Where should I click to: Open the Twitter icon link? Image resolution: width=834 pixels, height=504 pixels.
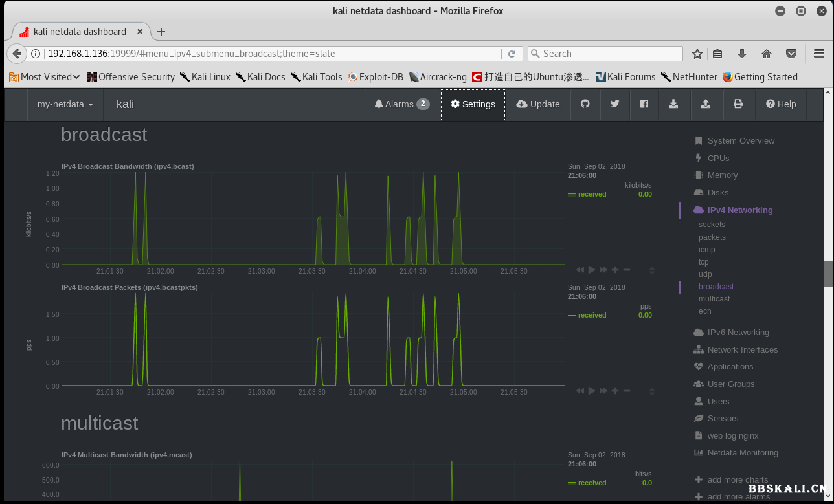tap(614, 104)
